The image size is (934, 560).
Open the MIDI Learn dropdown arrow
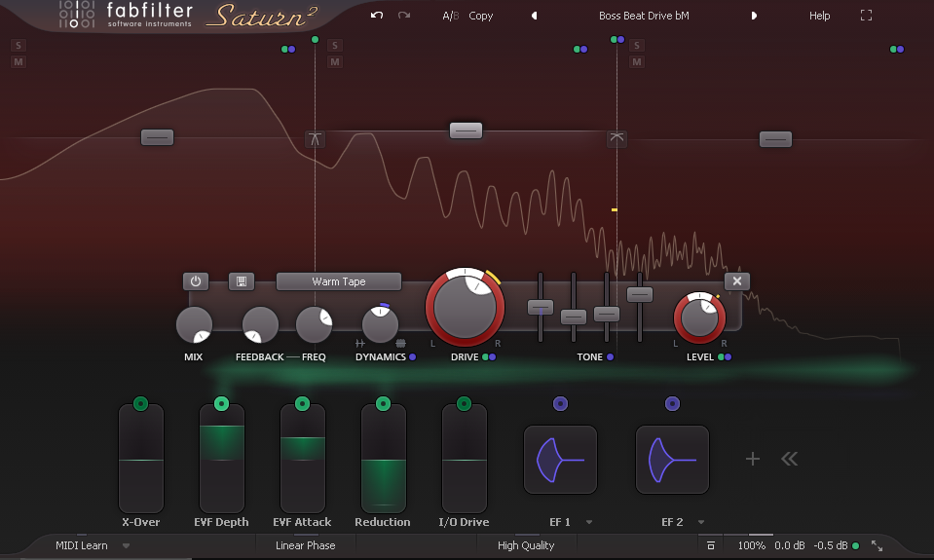tap(126, 545)
